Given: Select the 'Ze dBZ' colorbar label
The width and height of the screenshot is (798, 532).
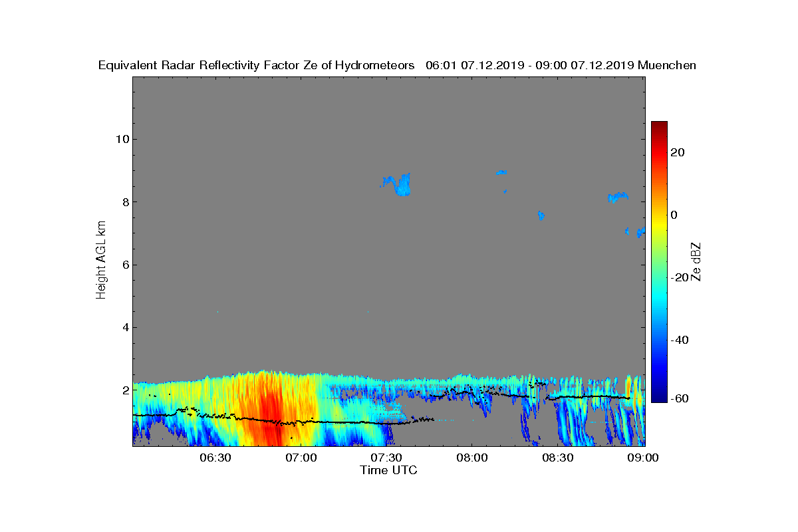Looking at the screenshot, I should (x=697, y=261).
